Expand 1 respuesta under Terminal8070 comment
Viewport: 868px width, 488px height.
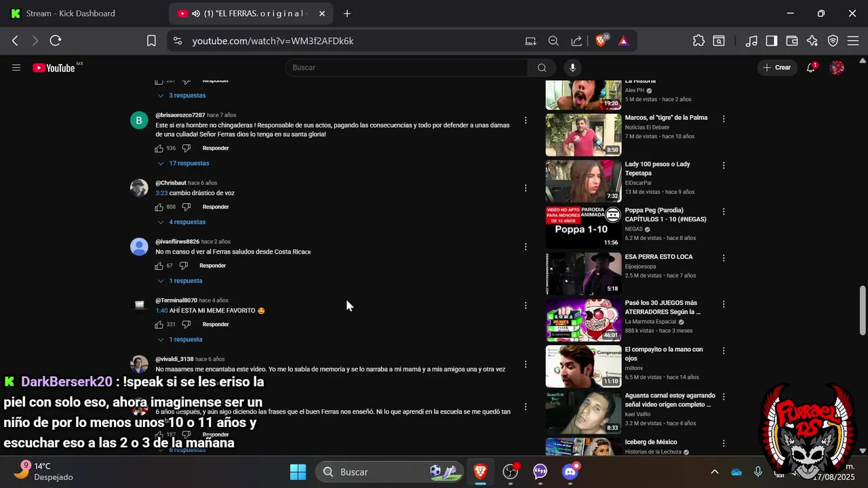(x=179, y=340)
